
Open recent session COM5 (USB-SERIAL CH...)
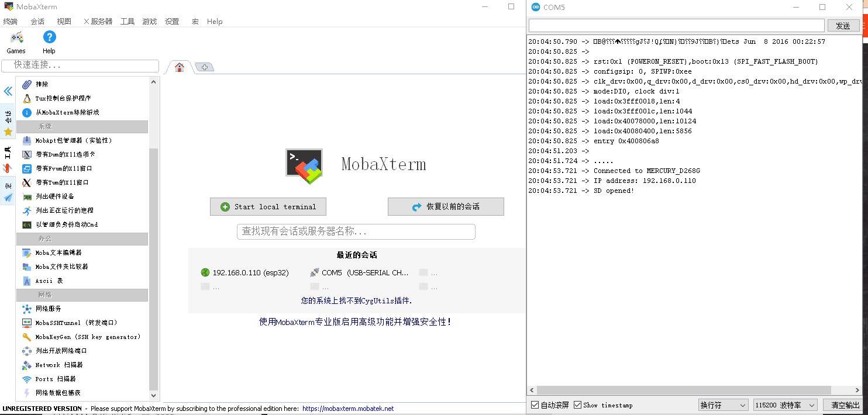click(x=359, y=272)
